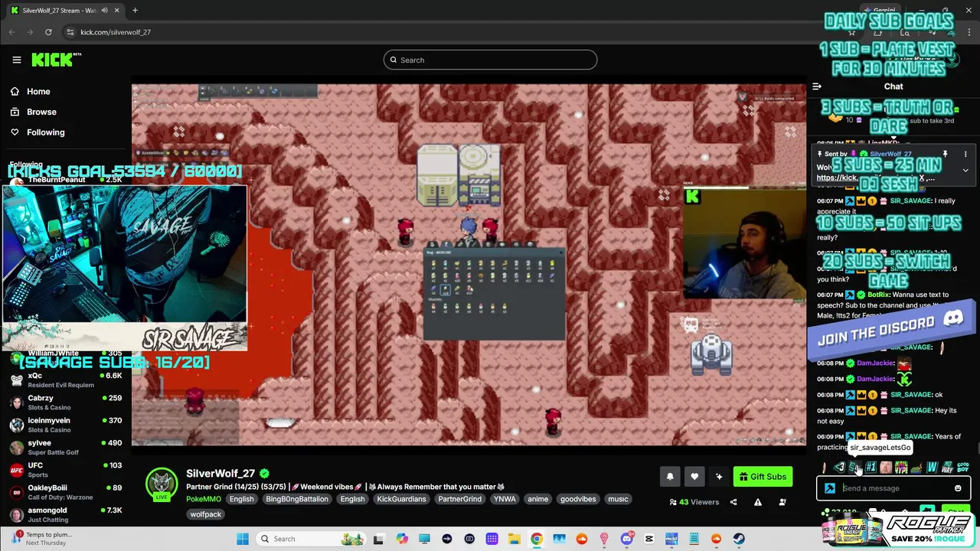
Task: Open Chrome from the taskbar
Action: click(x=537, y=539)
